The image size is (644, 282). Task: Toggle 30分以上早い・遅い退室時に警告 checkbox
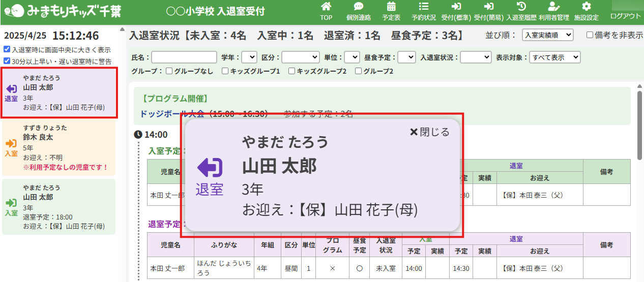click(x=6, y=61)
